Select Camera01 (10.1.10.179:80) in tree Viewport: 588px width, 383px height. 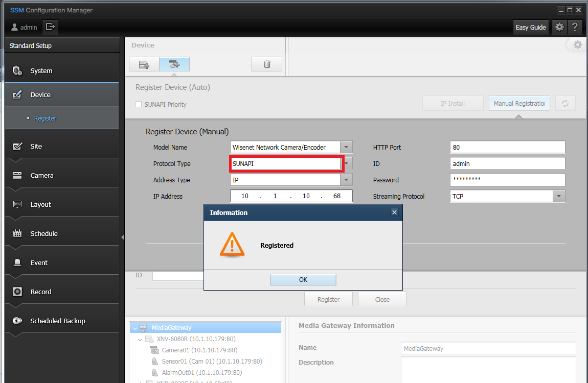click(x=199, y=350)
